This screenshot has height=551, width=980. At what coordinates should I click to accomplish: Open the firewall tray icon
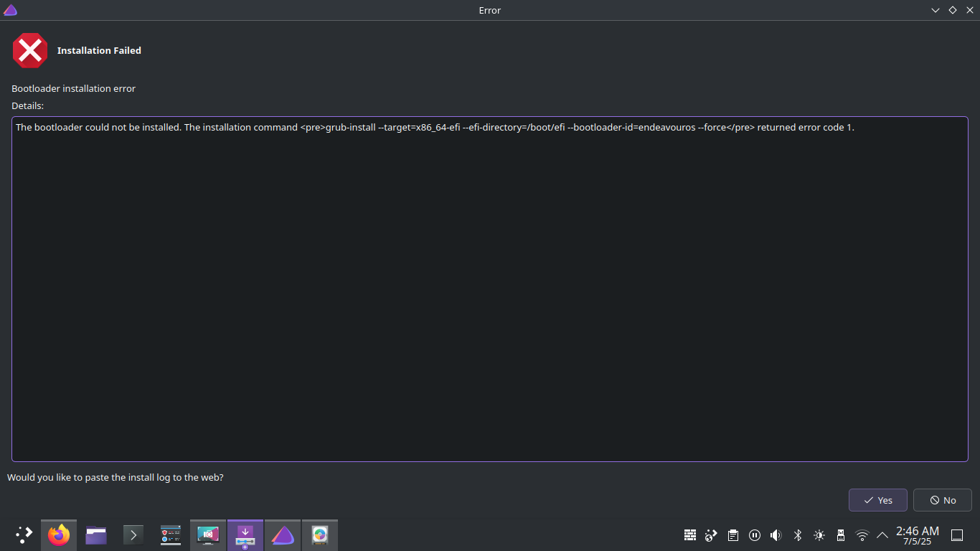(690, 535)
